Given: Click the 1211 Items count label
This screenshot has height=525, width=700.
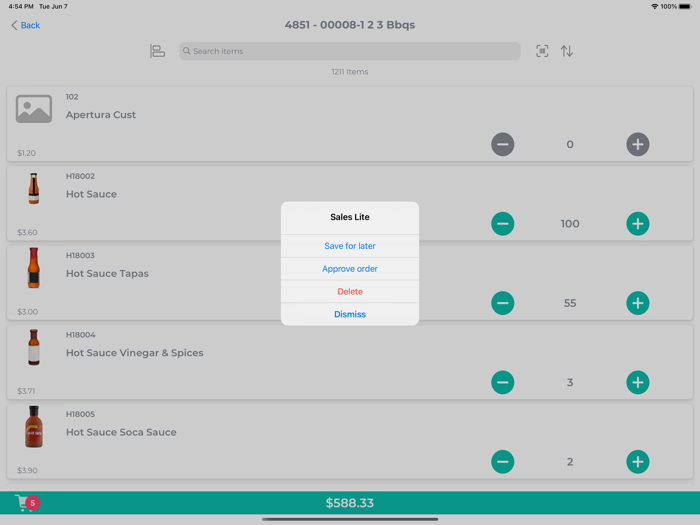Looking at the screenshot, I should click(x=350, y=72).
